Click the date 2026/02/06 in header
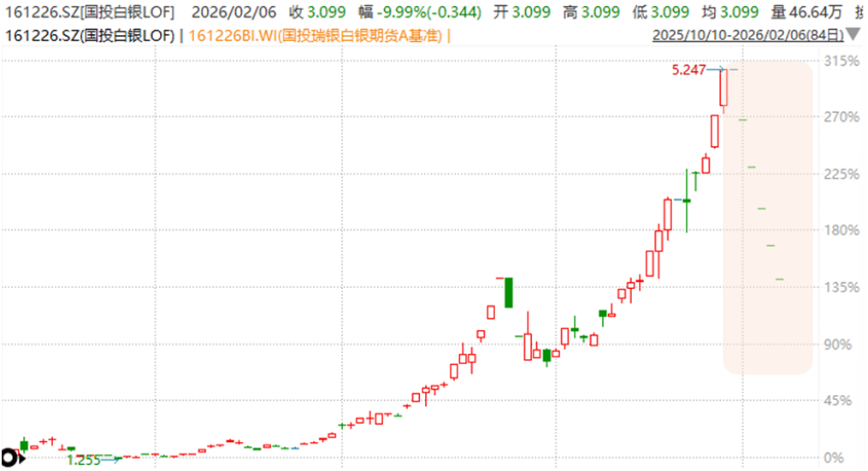 click(233, 12)
